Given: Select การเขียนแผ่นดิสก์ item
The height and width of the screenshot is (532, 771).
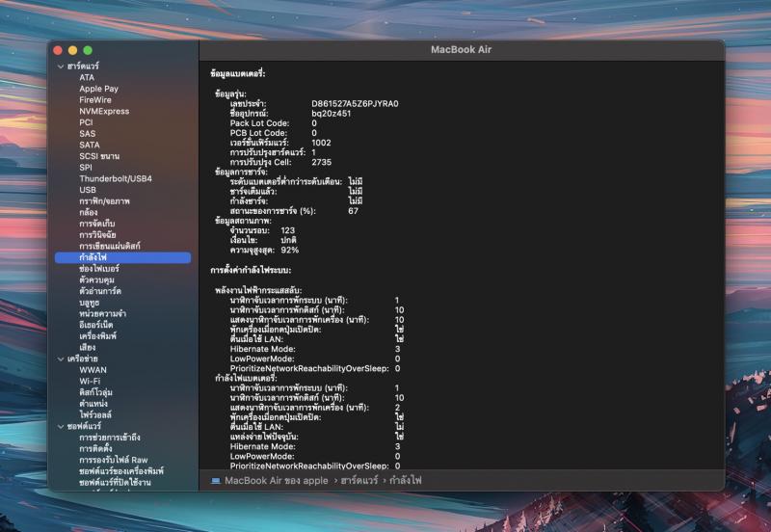Looking at the screenshot, I should point(110,246).
